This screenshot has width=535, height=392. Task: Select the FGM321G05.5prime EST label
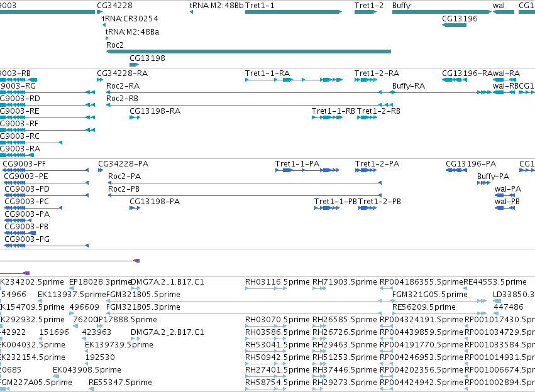coord(430,295)
